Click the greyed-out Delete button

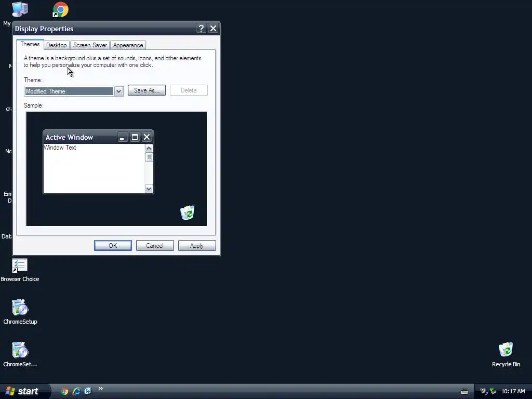189,90
